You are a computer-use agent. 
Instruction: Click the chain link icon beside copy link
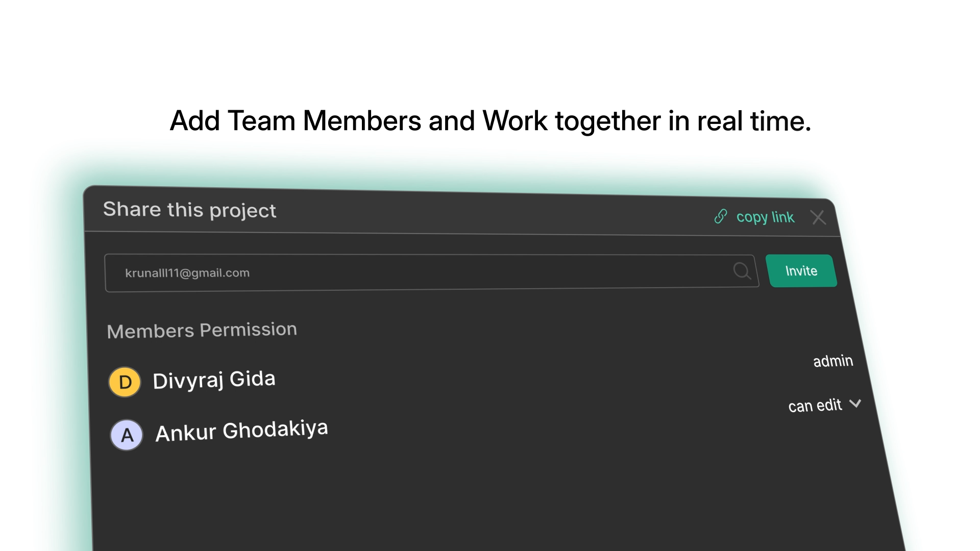pos(720,216)
